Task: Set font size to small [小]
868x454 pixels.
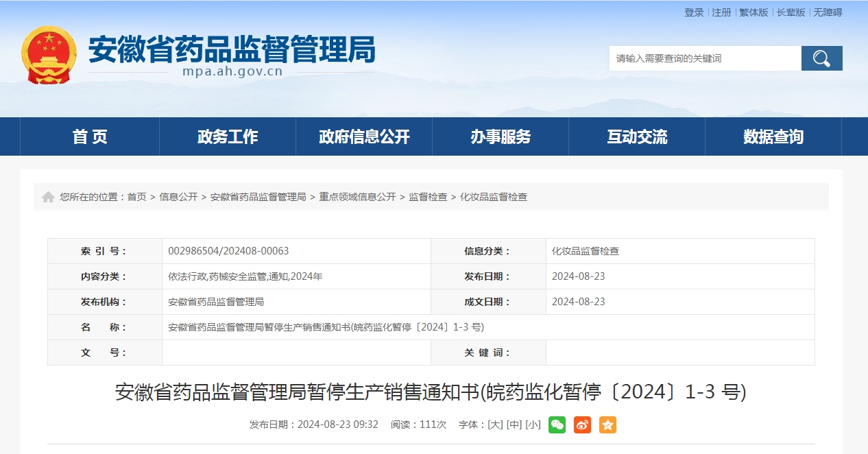Action: (533, 425)
